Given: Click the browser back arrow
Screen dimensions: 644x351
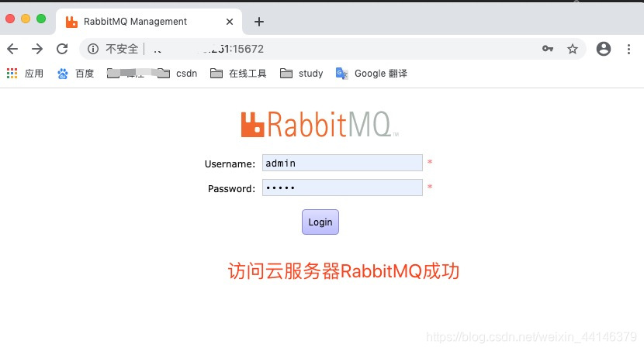Looking at the screenshot, I should click(12, 50).
